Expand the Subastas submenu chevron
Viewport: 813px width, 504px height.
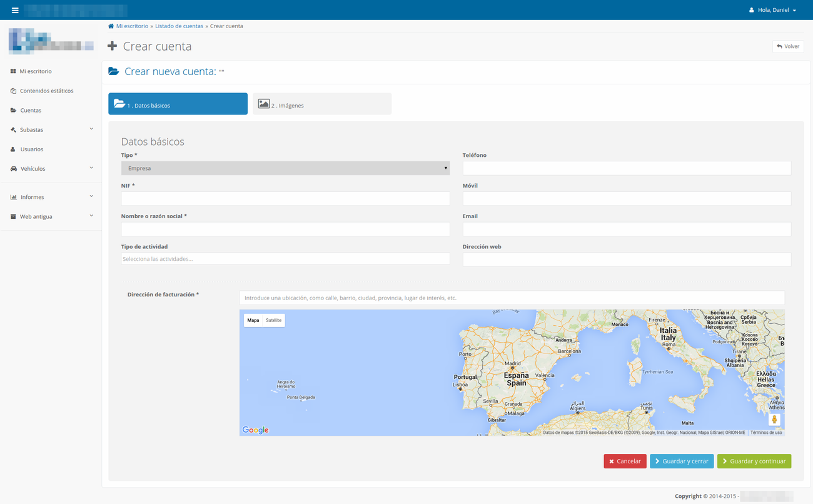tap(91, 129)
